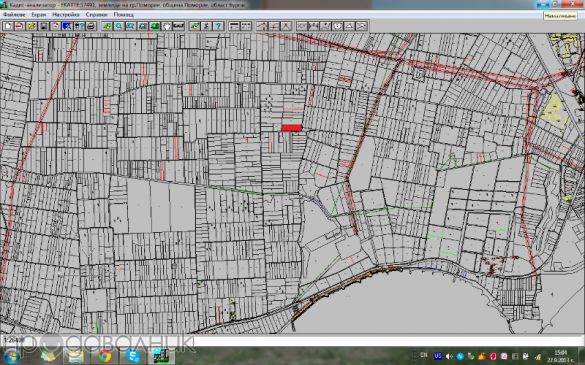Image resolution: width=585 pixels, height=365 pixels.
Task: Click the green icon before the hand tool
Action: pos(155,26)
